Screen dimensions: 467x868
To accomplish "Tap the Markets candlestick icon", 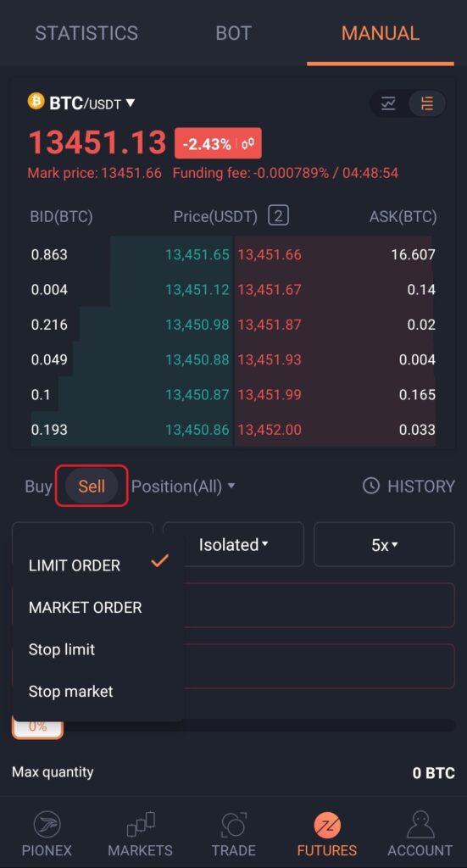I will coord(140,824).
